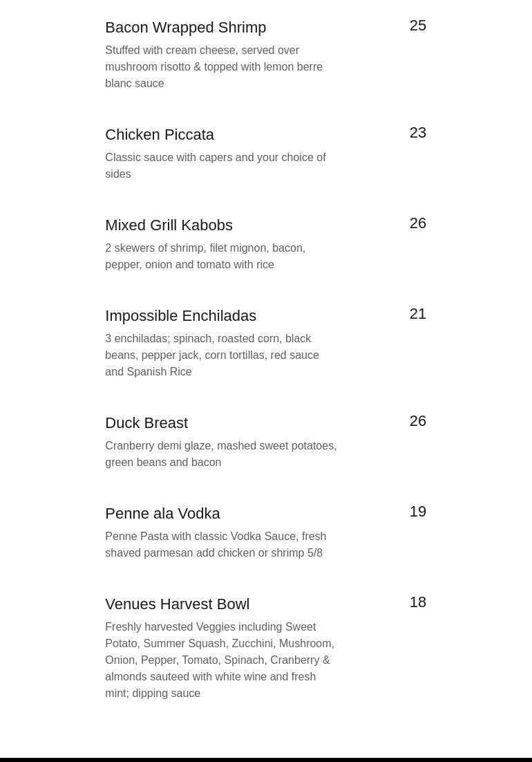The image size is (532, 762).
Task: Click the price 25 for Bacon Wrapped Shrimp
Action: coord(417,26)
